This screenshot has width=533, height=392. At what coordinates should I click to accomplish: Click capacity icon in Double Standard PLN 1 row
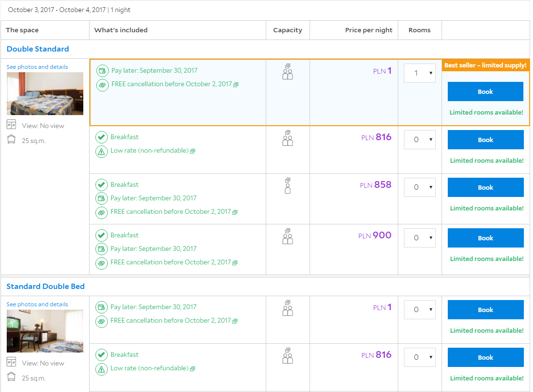[x=287, y=72]
